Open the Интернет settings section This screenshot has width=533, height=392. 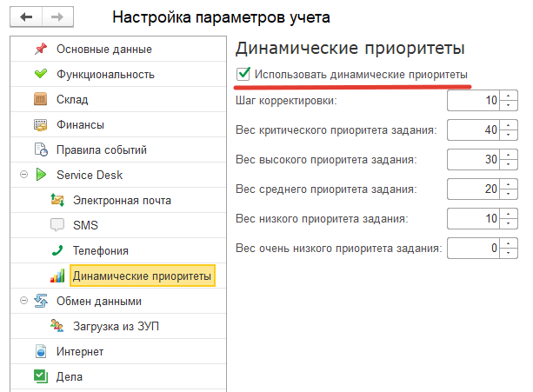[80, 351]
